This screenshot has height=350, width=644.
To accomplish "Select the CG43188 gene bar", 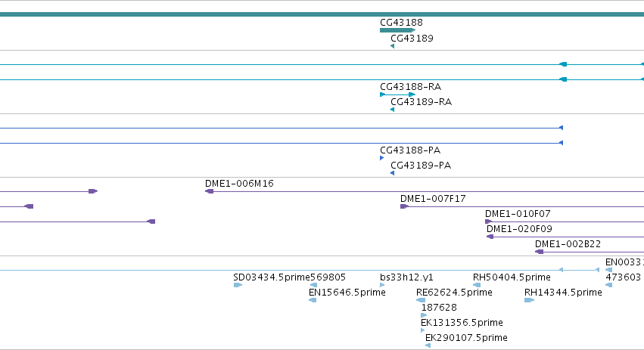I will [397, 30].
